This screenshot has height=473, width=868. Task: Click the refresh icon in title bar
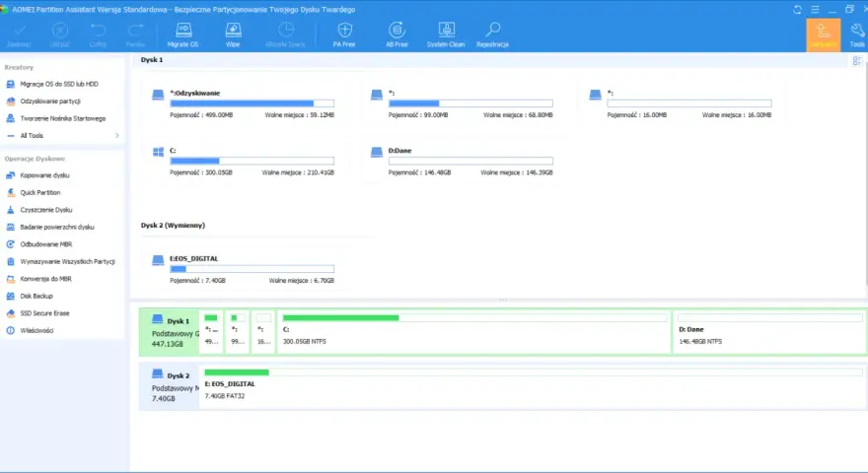798,10
